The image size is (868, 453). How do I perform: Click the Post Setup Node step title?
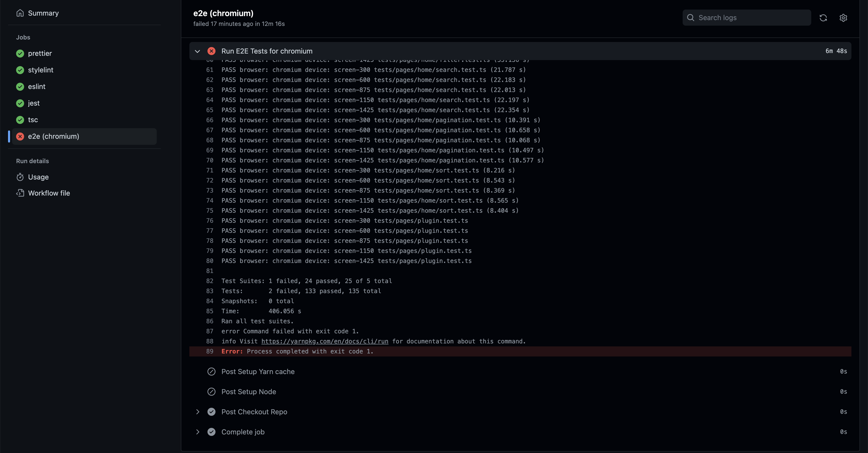click(249, 392)
